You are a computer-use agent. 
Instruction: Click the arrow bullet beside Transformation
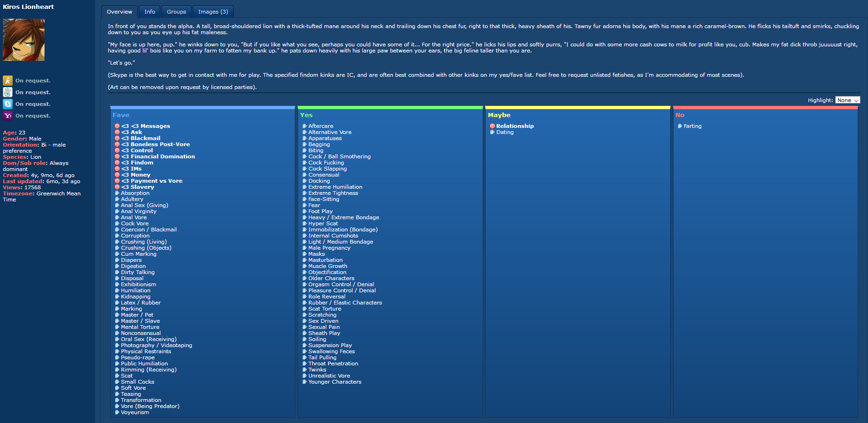click(117, 400)
